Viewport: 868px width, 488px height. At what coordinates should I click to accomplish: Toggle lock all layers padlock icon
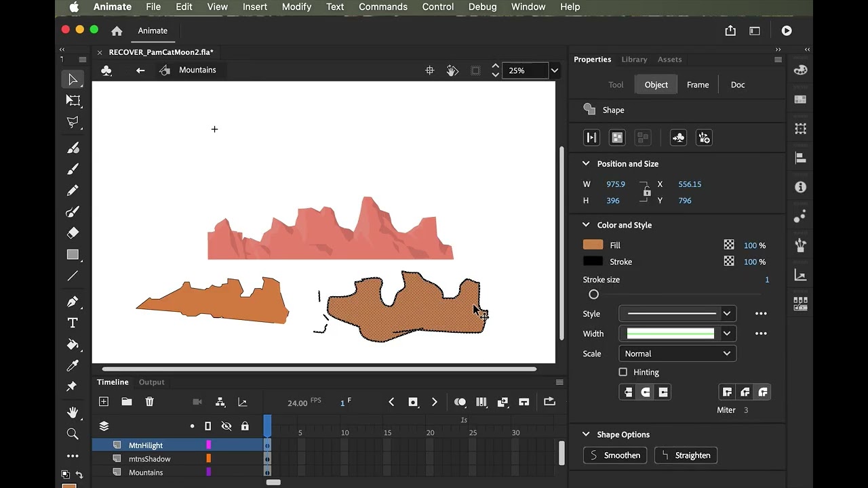(245, 426)
